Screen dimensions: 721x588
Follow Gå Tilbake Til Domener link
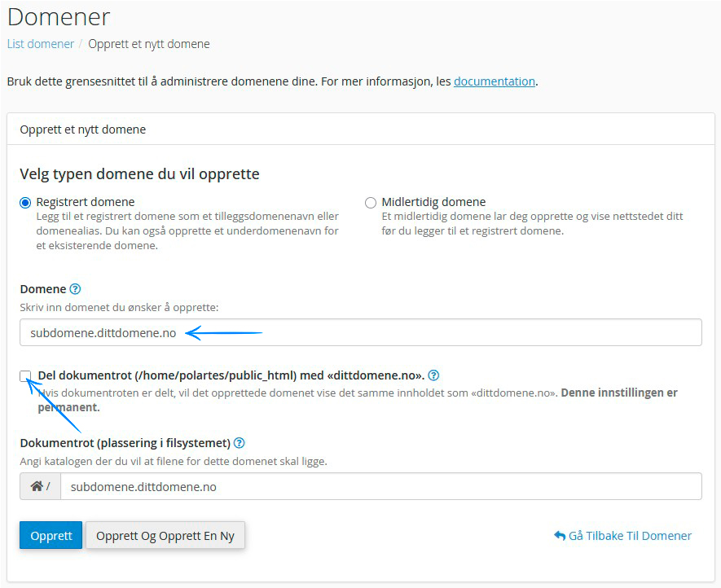630,536
